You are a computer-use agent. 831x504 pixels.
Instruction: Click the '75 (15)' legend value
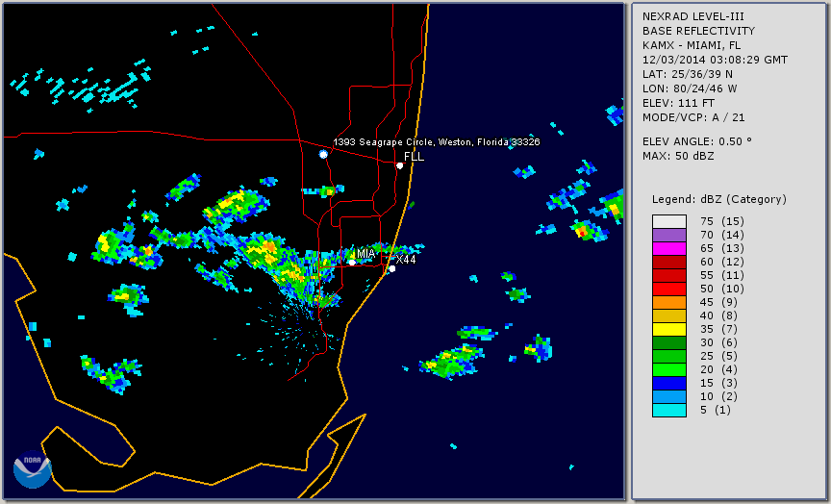(x=722, y=221)
